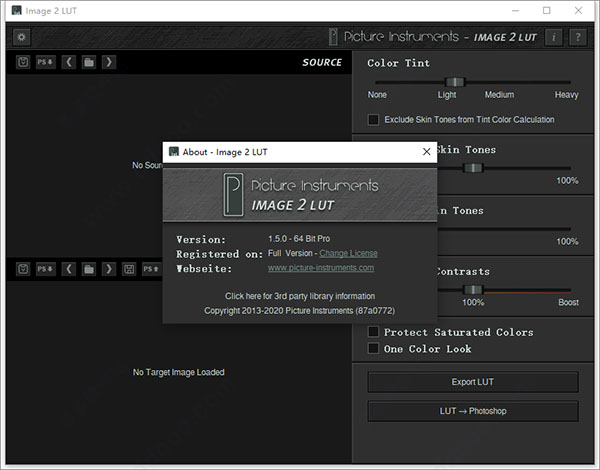
Task: Open settings via the gear icon
Action: click(21, 37)
